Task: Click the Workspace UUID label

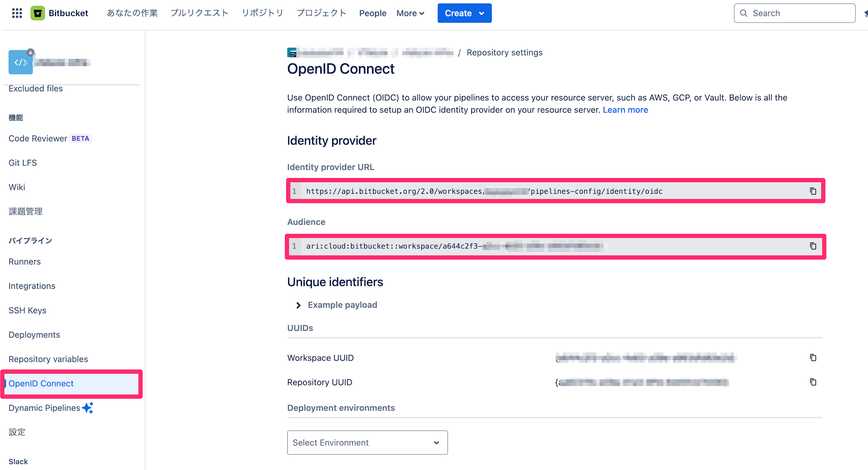Action: point(321,358)
